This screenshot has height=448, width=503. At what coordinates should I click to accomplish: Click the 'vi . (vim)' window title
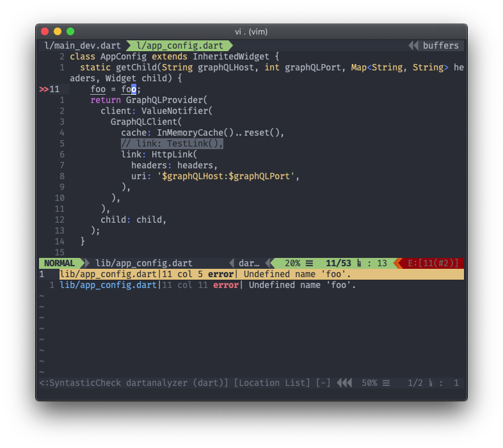point(251,32)
